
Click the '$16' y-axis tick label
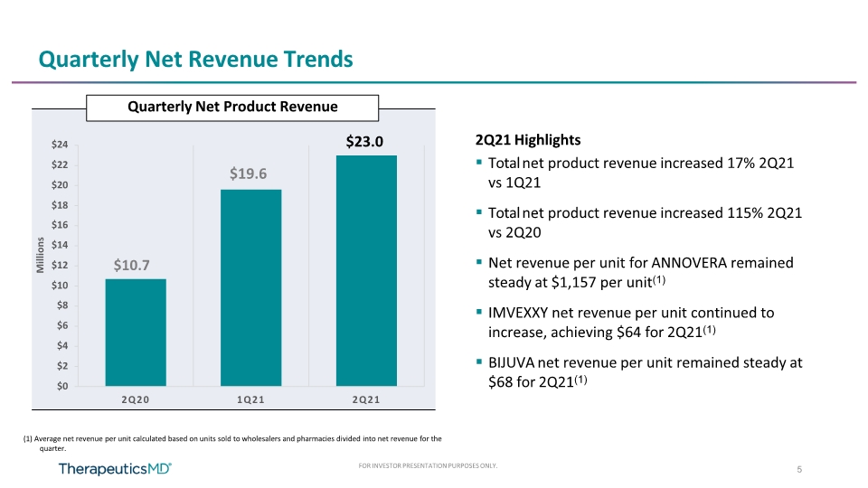pos(60,225)
